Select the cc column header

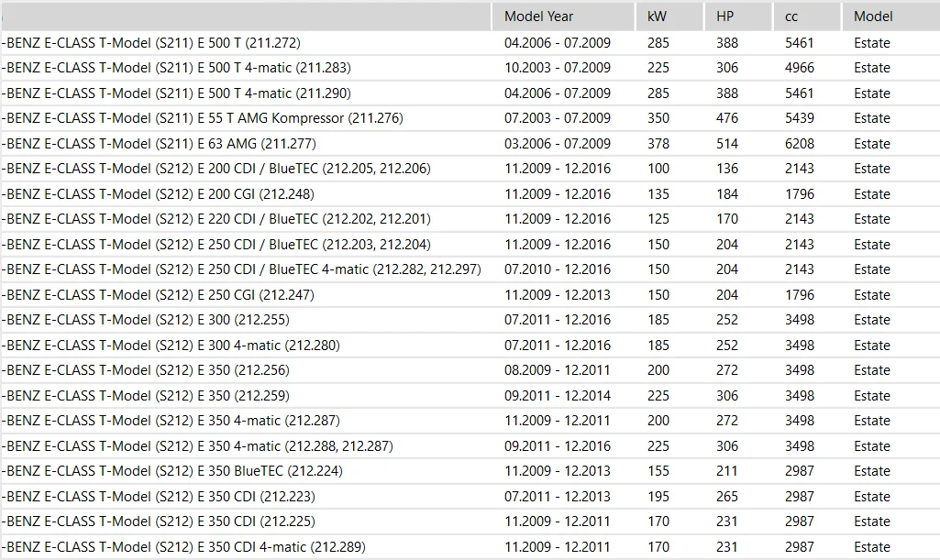[807, 16]
